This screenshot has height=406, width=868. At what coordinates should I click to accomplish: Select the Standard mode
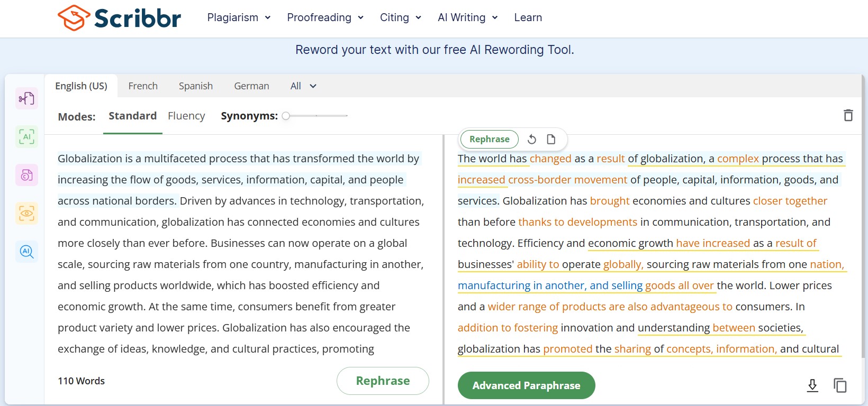click(x=132, y=116)
